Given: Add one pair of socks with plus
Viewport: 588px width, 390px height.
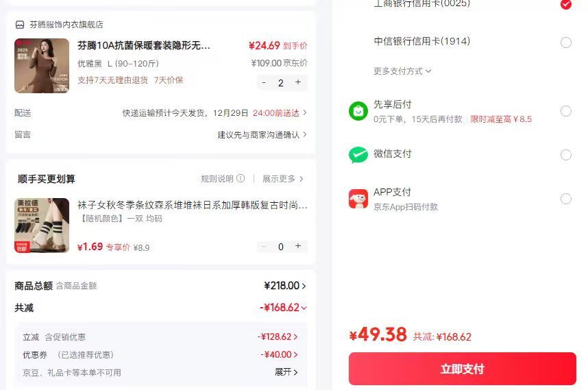Looking at the screenshot, I should (298, 246).
